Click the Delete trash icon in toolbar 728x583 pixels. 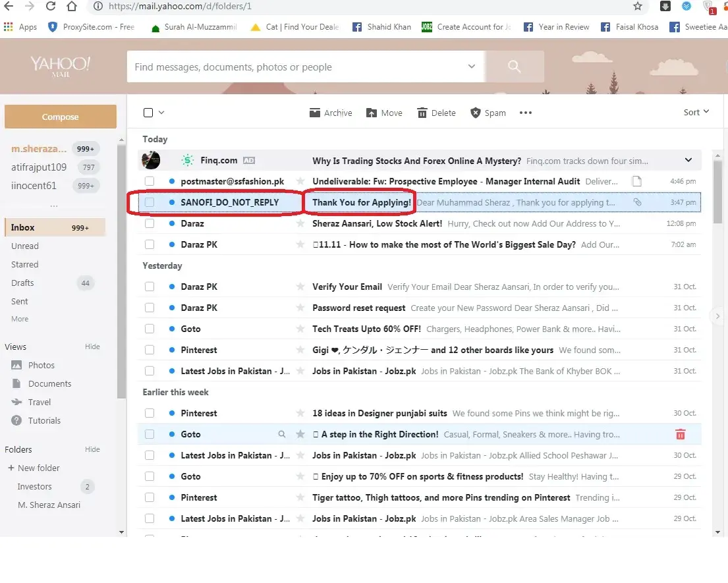coord(422,113)
